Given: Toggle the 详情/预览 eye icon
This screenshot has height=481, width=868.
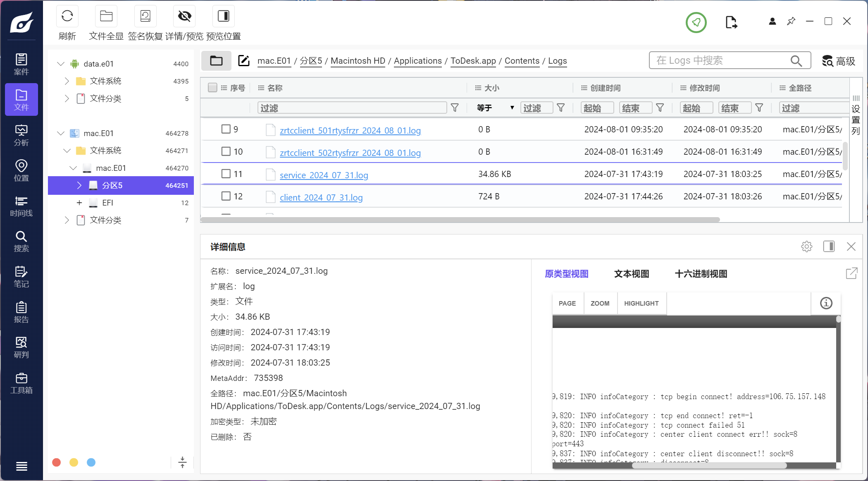Looking at the screenshot, I should [x=184, y=16].
